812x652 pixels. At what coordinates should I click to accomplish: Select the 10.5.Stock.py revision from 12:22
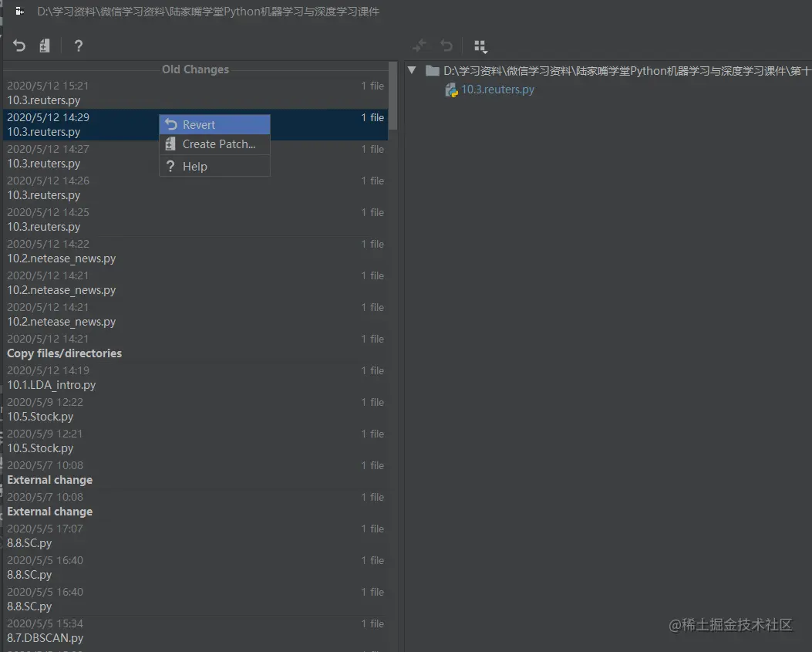pyautogui.click(x=196, y=409)
